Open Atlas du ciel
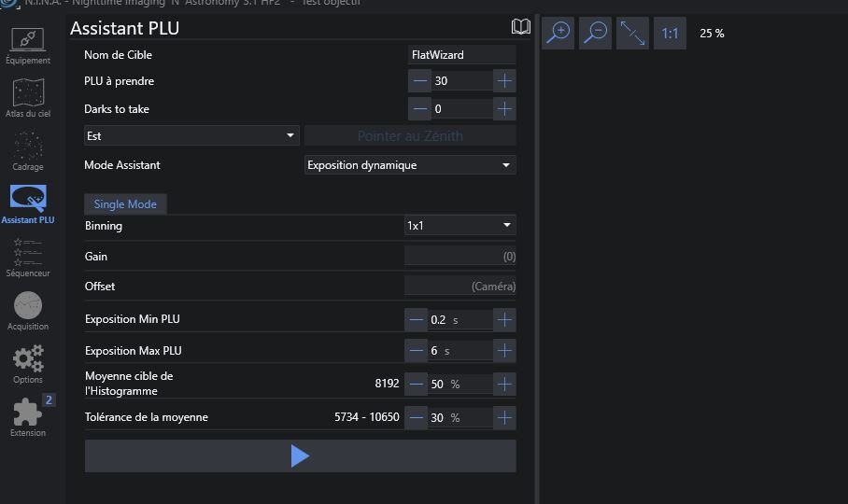 pyautogui.click(x=28, y=98)
